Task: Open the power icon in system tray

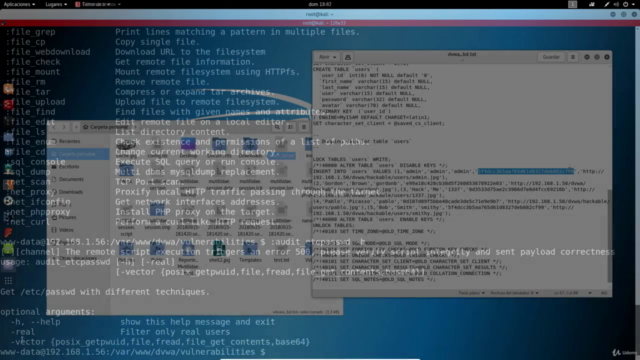Action: [625, 4]
